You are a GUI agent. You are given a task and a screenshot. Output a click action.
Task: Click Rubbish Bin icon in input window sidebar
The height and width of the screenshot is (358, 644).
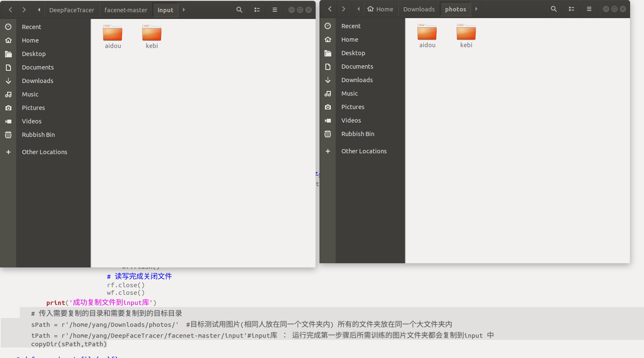click(x=8, y=135)
